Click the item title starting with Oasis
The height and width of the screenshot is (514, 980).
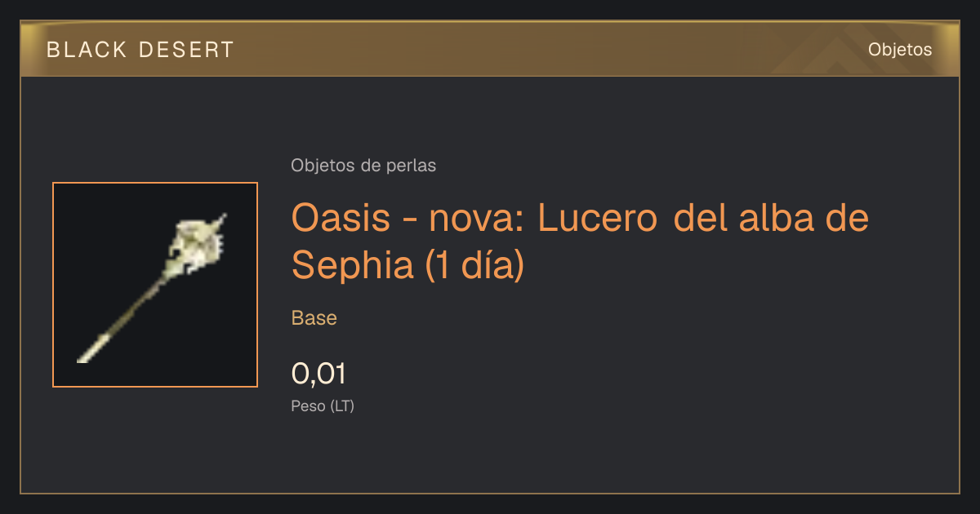coord(580,241)
